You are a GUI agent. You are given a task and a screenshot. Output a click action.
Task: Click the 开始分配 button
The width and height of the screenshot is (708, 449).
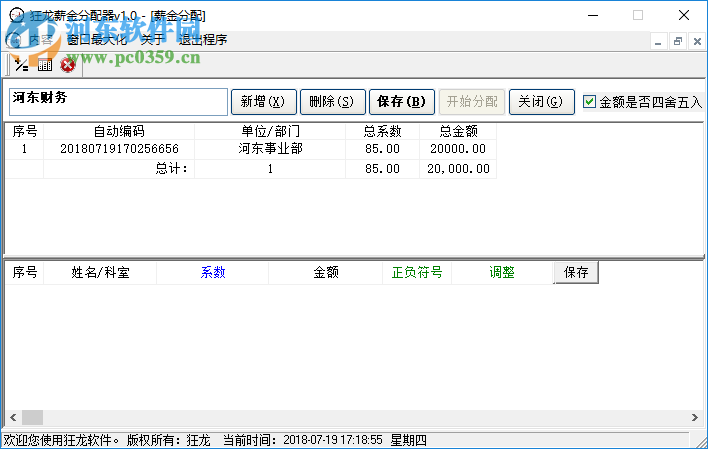(472, 102)
